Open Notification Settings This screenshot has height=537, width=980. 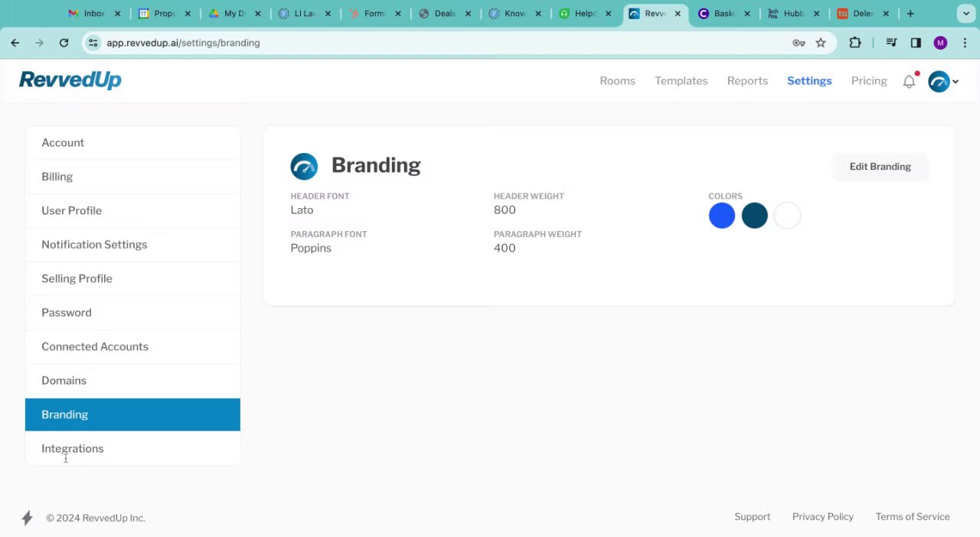click(132, 245)
